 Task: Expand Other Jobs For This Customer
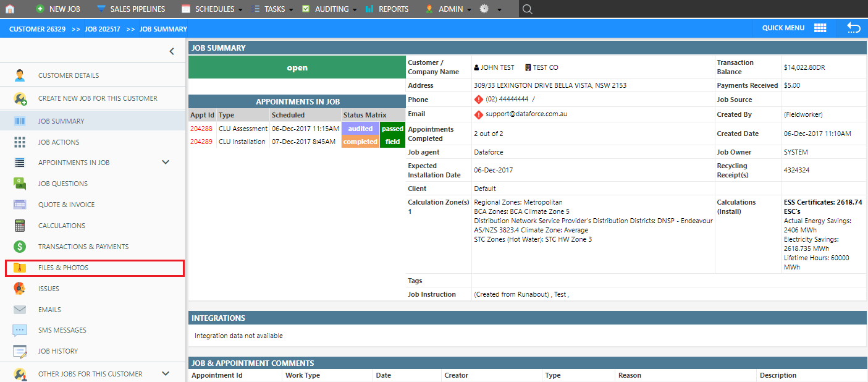coord(166,373)
